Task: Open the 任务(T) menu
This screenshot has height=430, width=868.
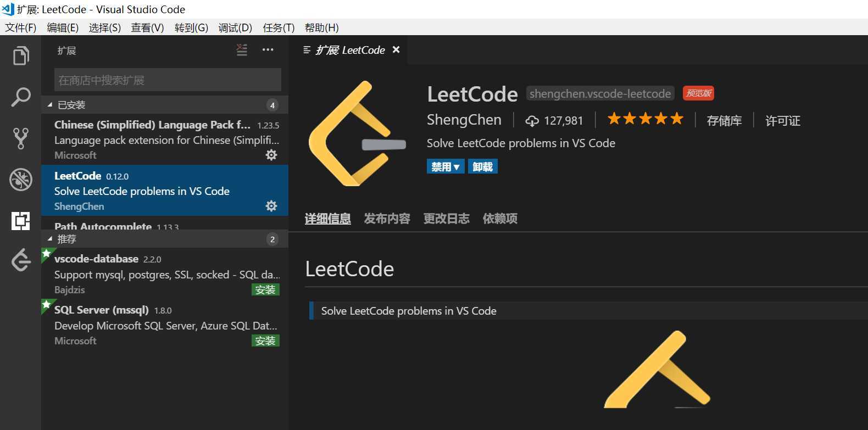Action: point(279,27)
